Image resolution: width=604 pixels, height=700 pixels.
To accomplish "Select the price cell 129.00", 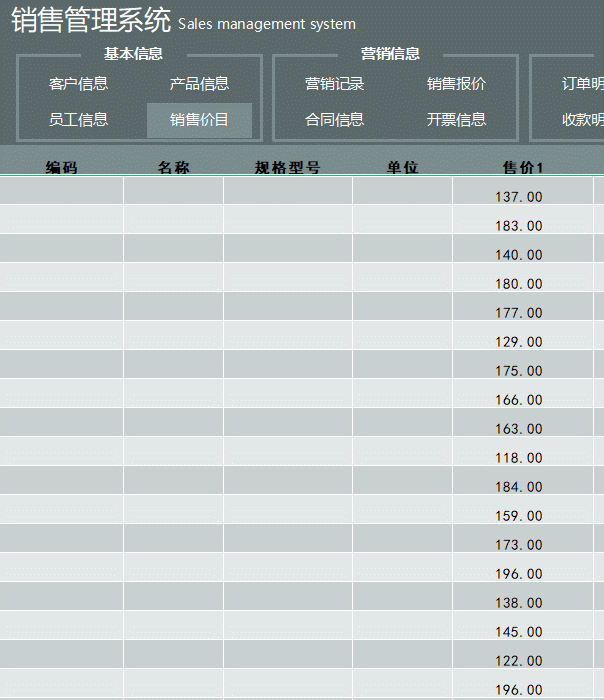I will [523, 335].
